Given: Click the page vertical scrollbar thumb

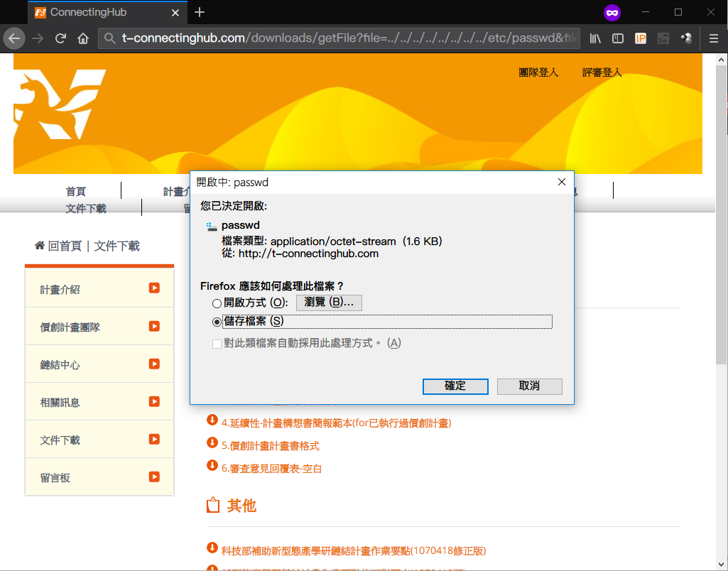Looking at the screenshot, I should tap(722, 214).
